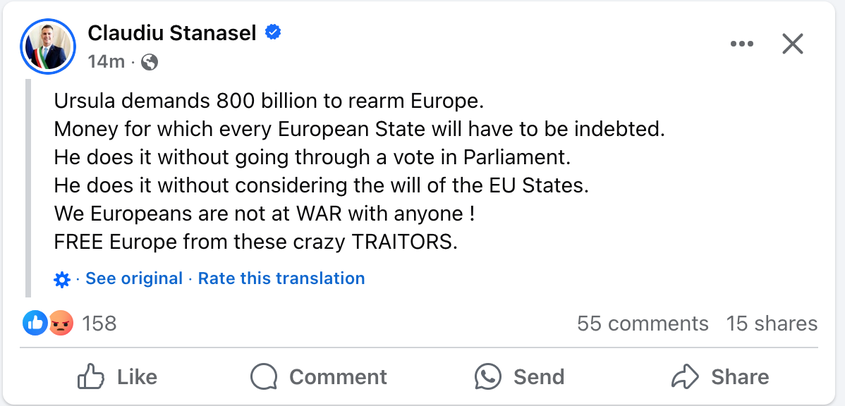Click the angry face reaction icon

pos(61,323)
